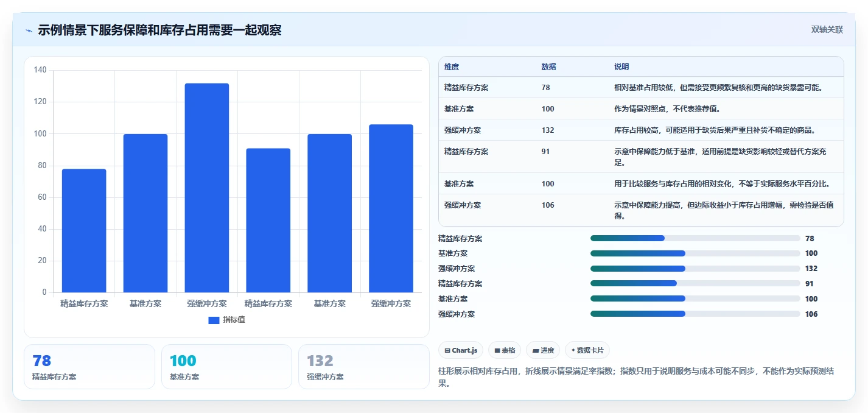This screenshot has width=868, height=413.
Task: Click the progress value label 132
Action: pyautogui.click(x=811, y=269)
